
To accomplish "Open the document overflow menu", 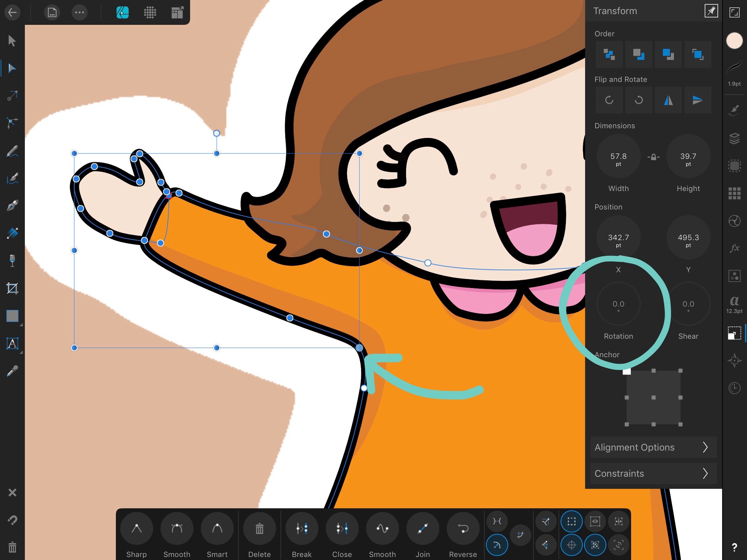I will pos(80,12).
